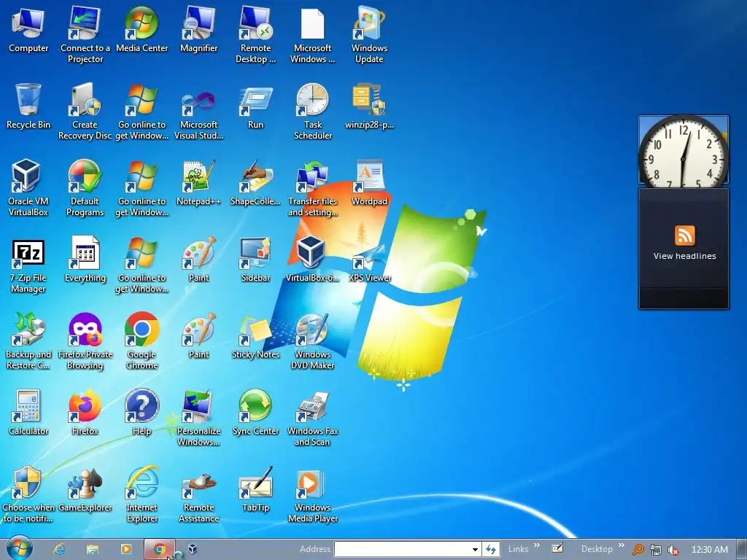The image size is (747, 560).
Task: Open the Tablet PC Input Panel taskbar icon
Action: coord(557,548)
